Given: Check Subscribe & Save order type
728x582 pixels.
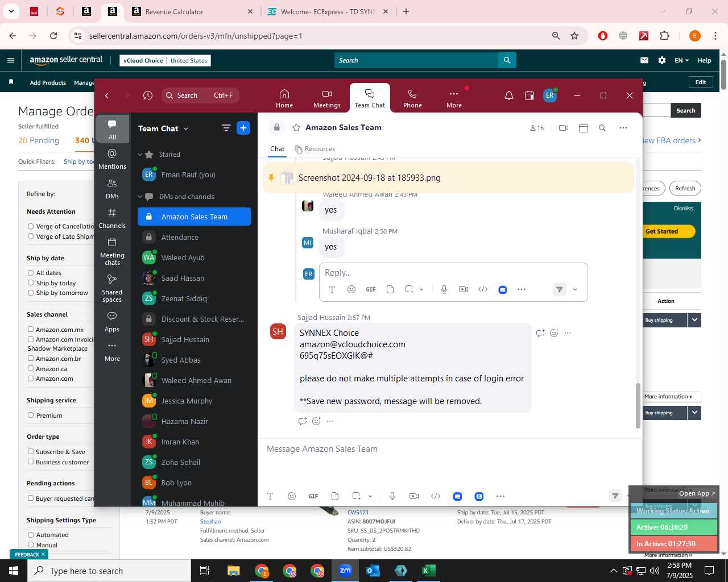Looking at the screenshot, I should [x=31, y=452].
